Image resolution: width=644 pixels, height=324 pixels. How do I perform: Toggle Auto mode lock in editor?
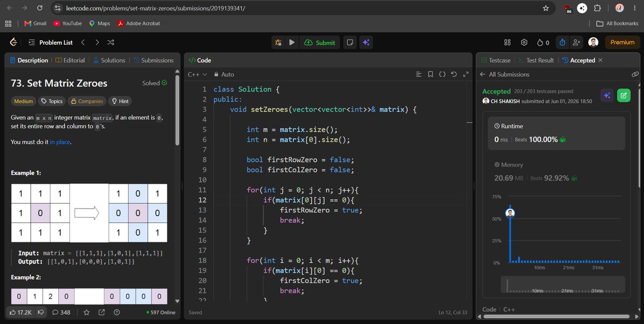224,74
